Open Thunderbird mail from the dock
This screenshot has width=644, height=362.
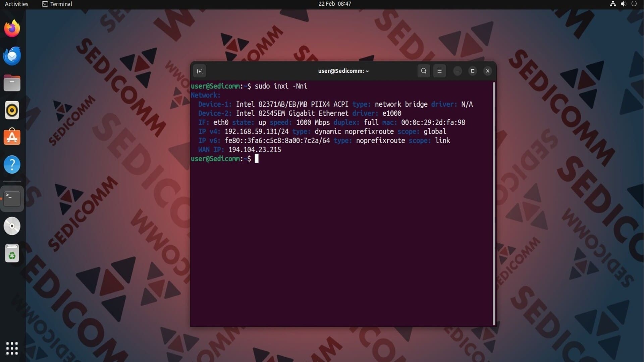[12, 56]
